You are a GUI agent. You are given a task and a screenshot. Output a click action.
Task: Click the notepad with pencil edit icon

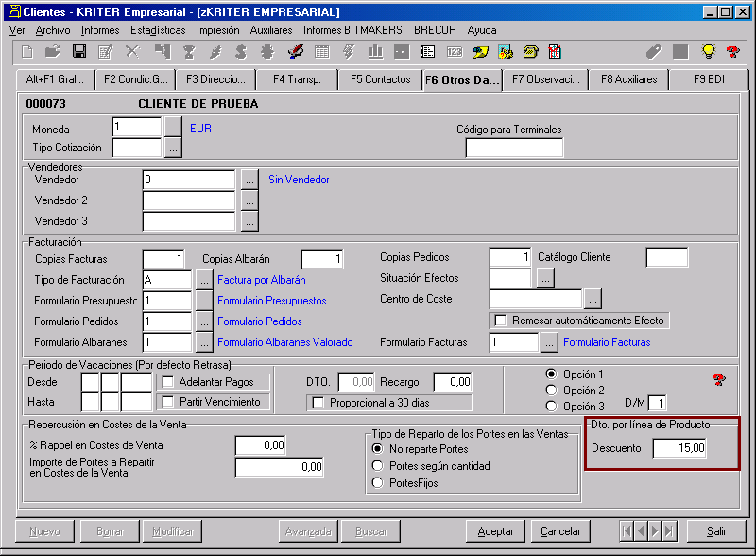coord(106,52)
